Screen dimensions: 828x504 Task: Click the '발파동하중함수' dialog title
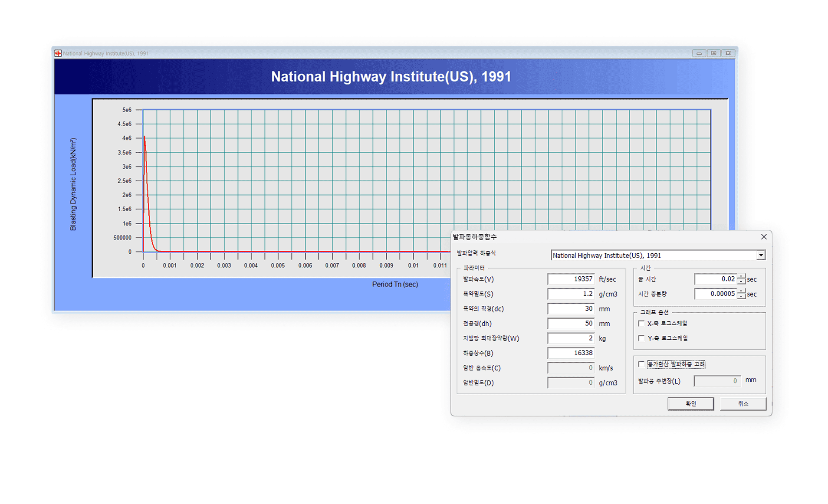[475, 237]
